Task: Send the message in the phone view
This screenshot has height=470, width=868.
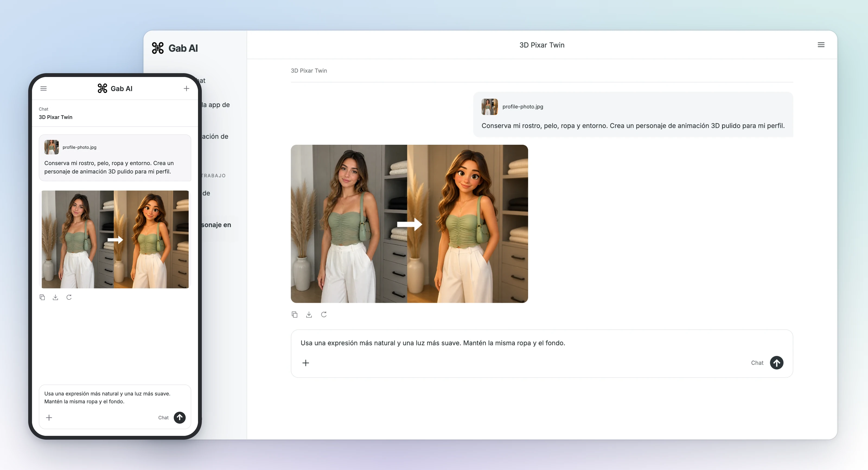Action: [x=180, y=417]
